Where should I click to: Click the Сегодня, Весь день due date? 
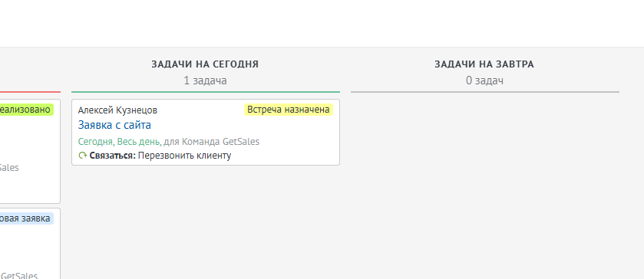120,142
